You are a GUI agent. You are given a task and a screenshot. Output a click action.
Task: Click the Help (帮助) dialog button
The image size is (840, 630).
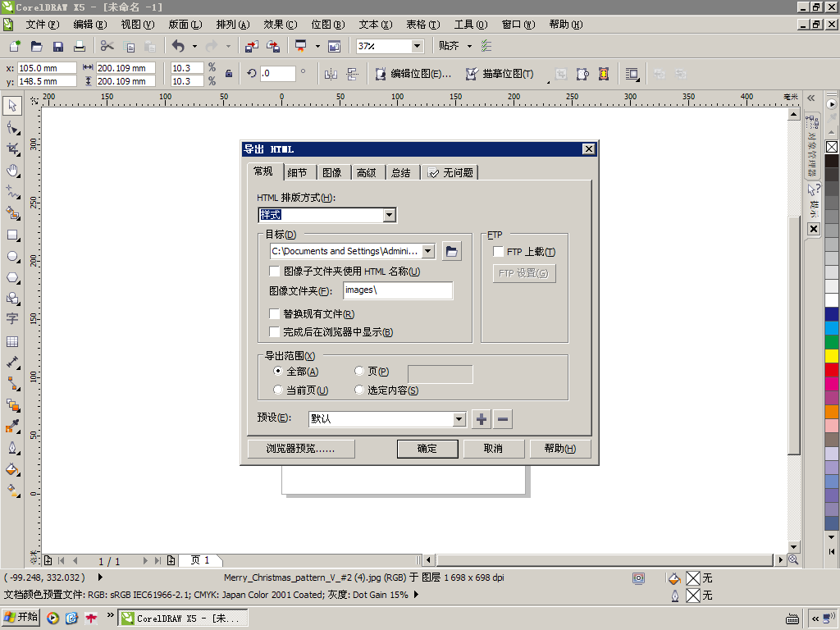click(560, 449)
